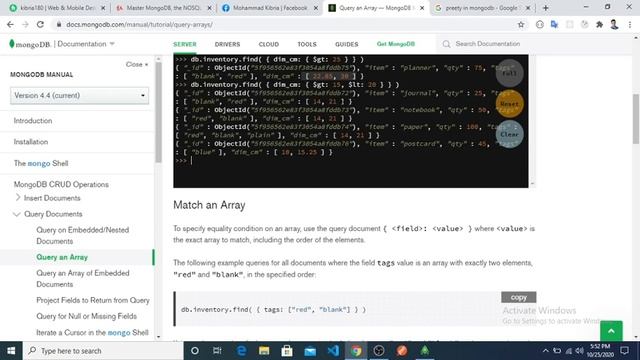Open Query on Embedded/Nested Documents
The height and width of the screenshot is (360, 640).
(x=82, y=236)
